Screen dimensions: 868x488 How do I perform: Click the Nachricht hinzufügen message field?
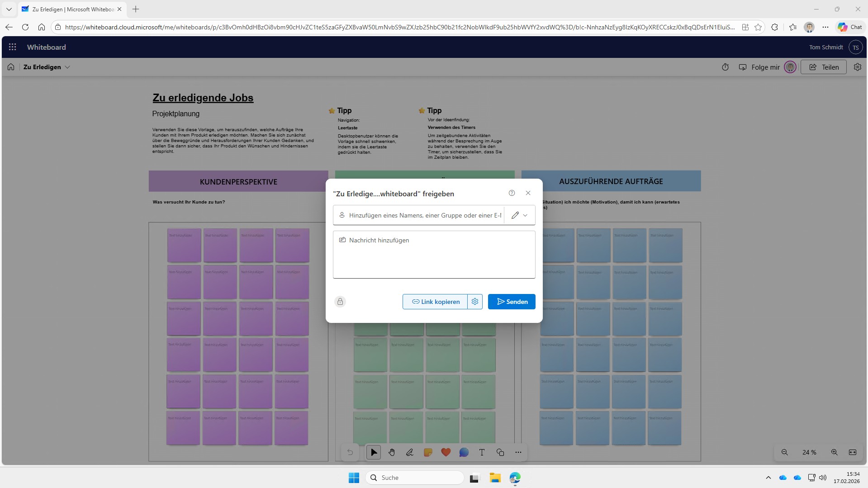point(434,255)
